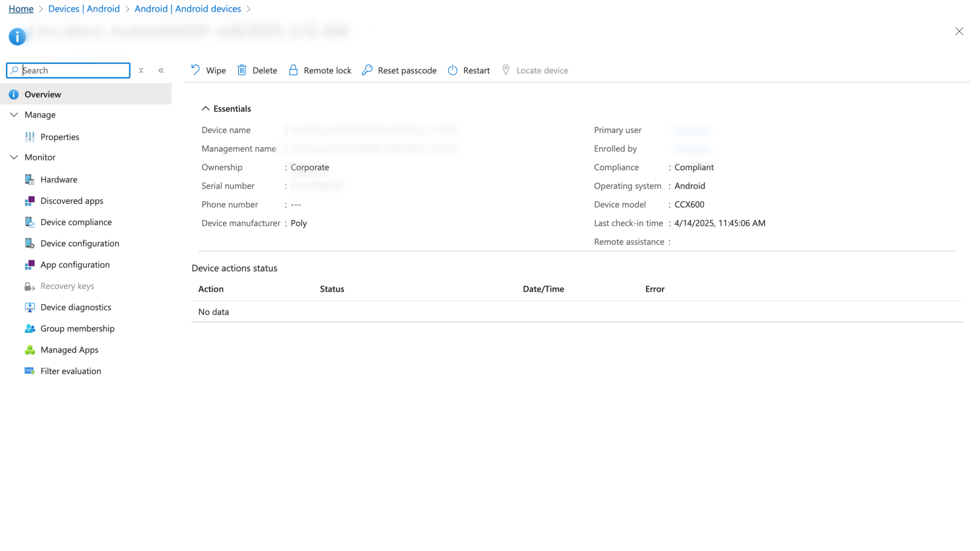Collapse the Monitor menu group

(x=14, y=157)
